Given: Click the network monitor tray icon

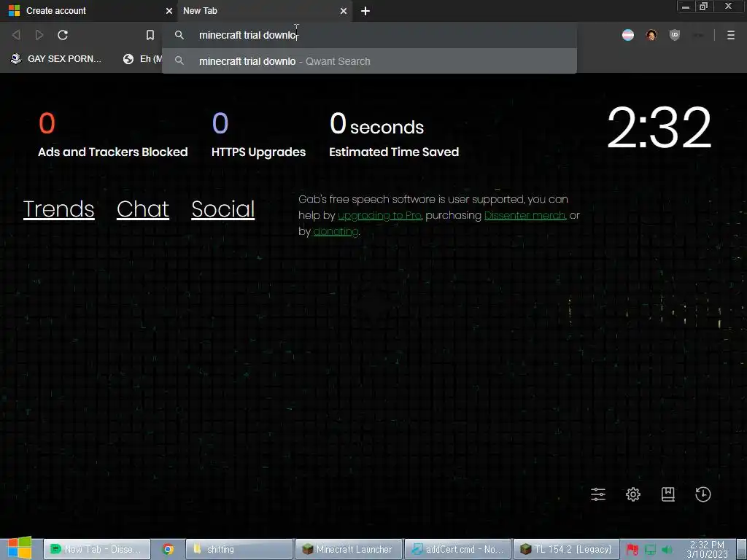Looking at the screenshot, I should [x=650, y=550].
